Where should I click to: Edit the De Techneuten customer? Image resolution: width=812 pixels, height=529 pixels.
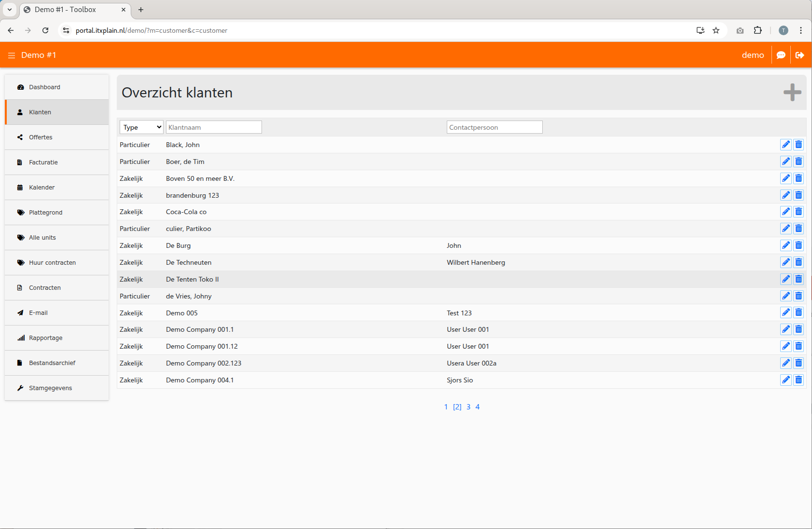point(785,262)
